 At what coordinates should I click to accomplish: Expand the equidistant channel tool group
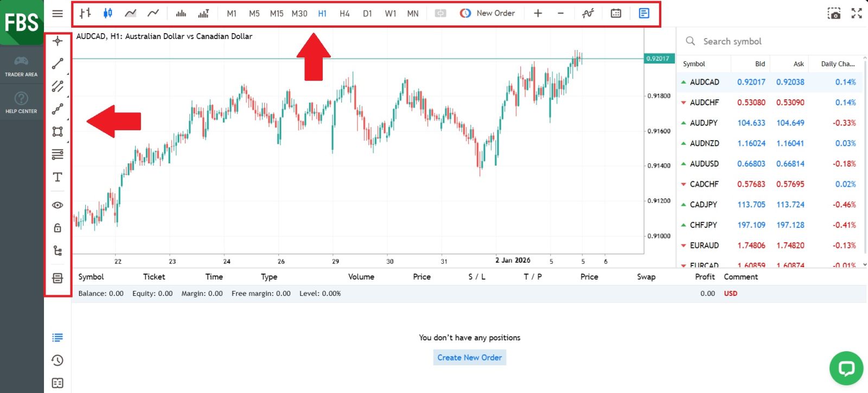[58, 86]
